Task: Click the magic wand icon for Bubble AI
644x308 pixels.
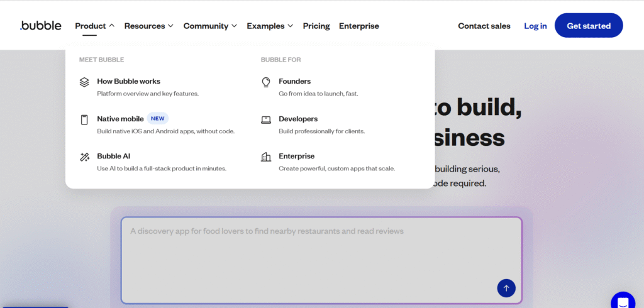Action: 84,157
